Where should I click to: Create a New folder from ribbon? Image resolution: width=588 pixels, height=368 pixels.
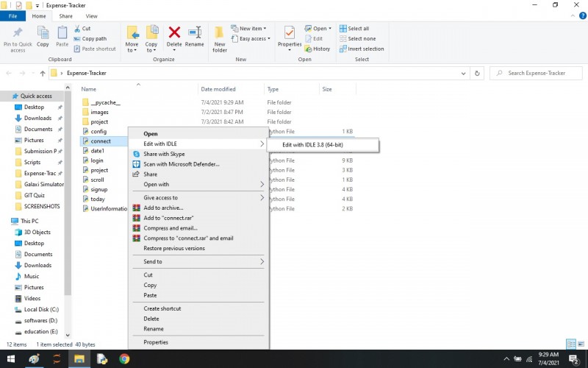(x=219, y=39)
